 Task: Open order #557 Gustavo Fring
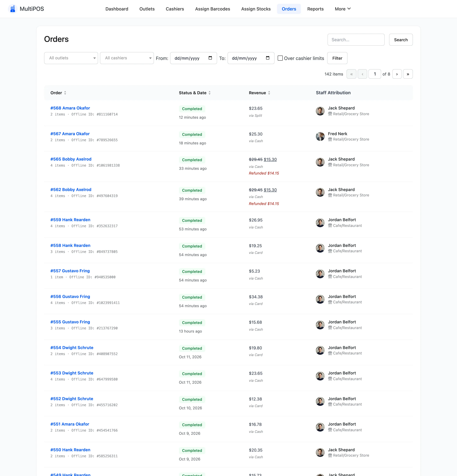coord(70,271)
